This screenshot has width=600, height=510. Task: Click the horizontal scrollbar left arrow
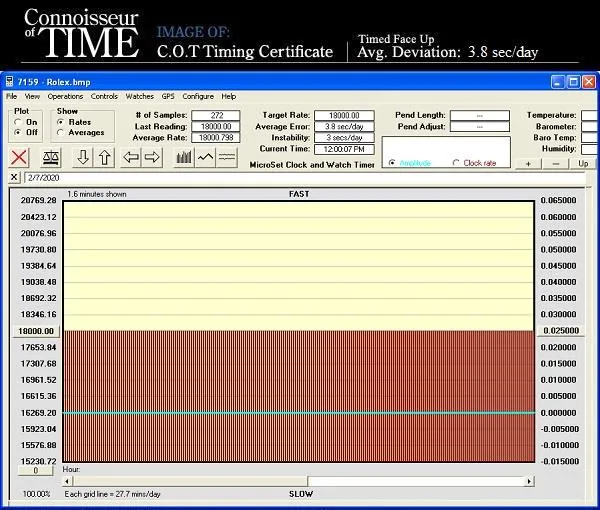67,481
